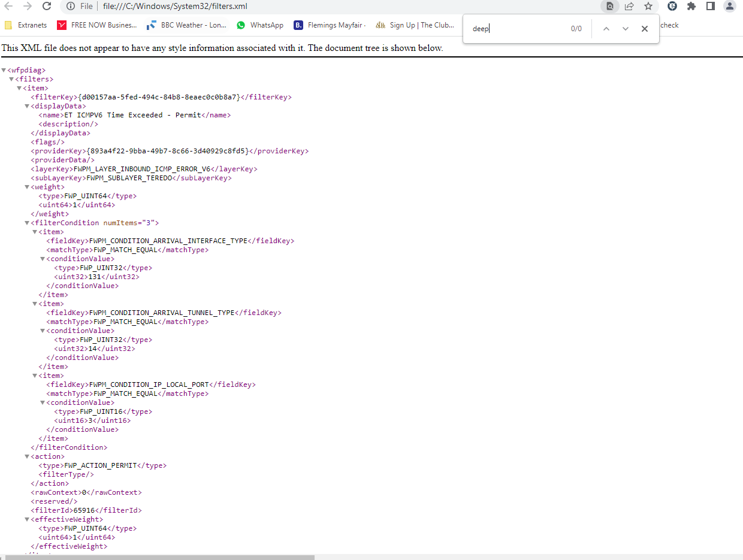The image size is (743, 560).
Task: Open the Extensions puzzle icon
Action: tap(691, 7)
